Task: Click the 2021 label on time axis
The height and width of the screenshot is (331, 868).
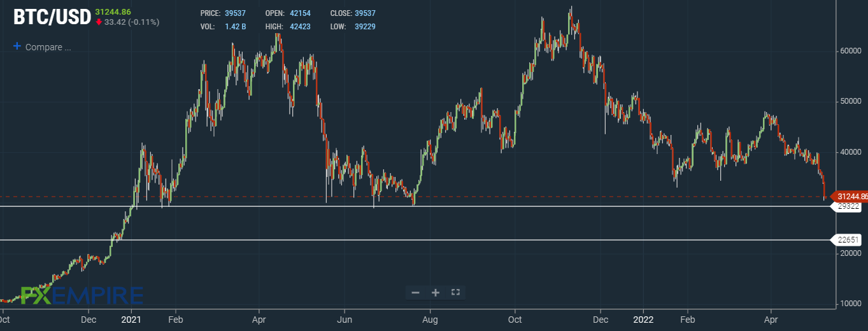Action: 131,319
